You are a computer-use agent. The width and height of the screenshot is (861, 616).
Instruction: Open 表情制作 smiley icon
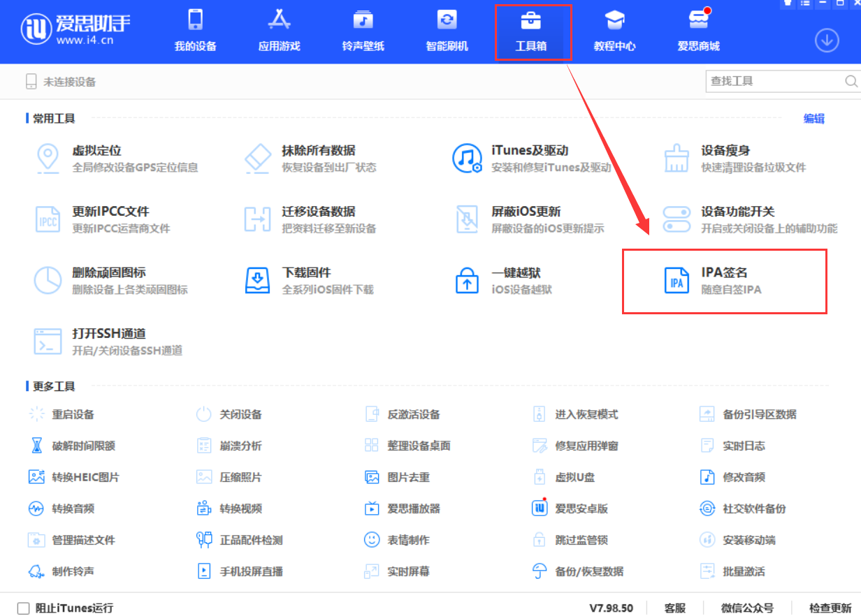tap(372, 540)
